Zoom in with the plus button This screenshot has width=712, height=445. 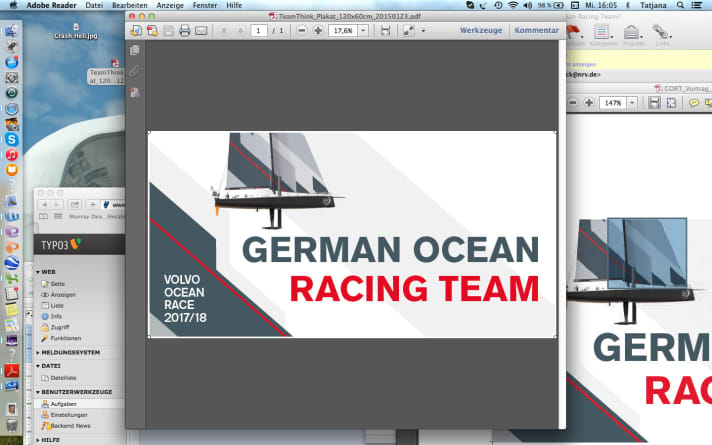[x=318, y=30]
